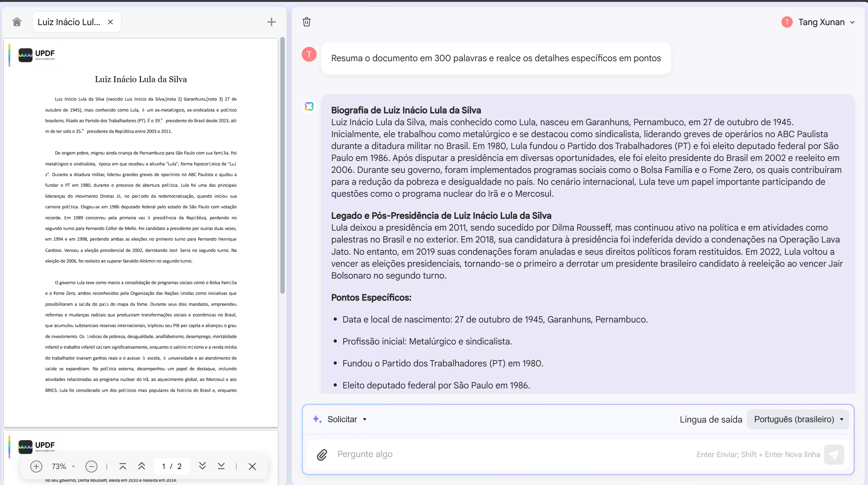Image resolution: width=868 pixels, height=485 pixels.
Task: Click the home icon
Action: point(17,22)
